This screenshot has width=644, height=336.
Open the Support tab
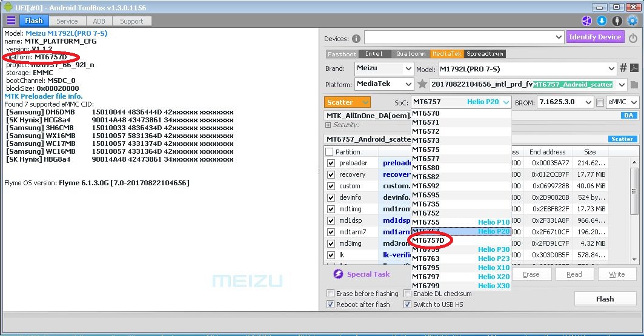click(x=131, y=21)
